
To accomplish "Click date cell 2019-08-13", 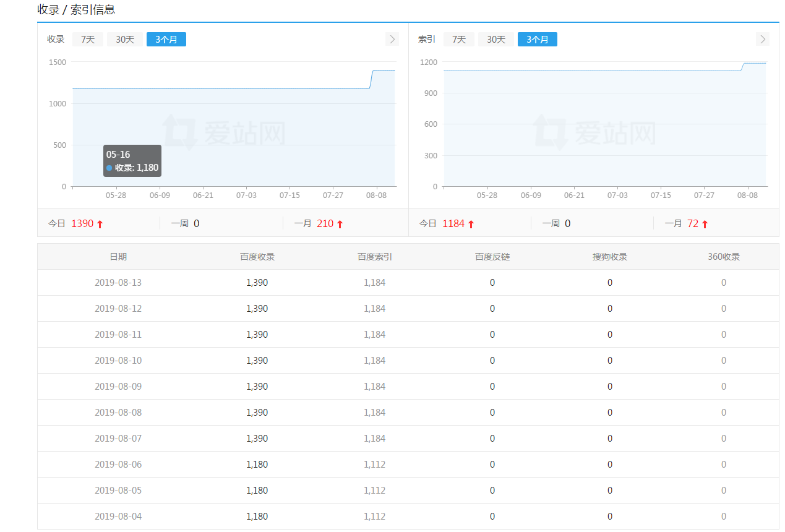I will pyautogui.click(x=118, y=283).
